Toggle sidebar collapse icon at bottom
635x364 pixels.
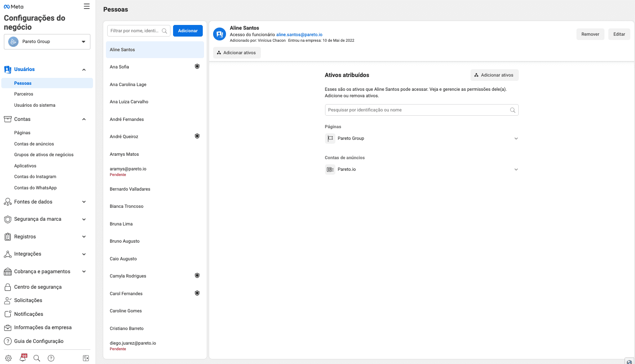pyautogui.click(x=86, y=358)
